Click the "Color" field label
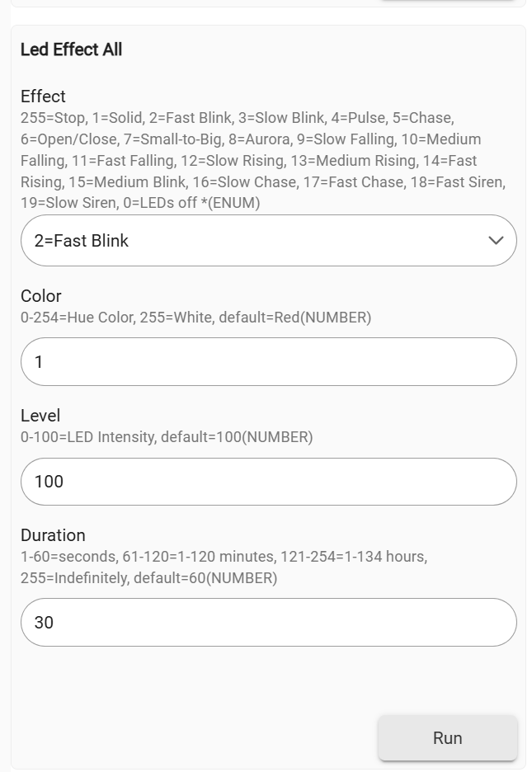Image resolution: width=532 pixels, height=772 pixels. (x=41, y=296)
